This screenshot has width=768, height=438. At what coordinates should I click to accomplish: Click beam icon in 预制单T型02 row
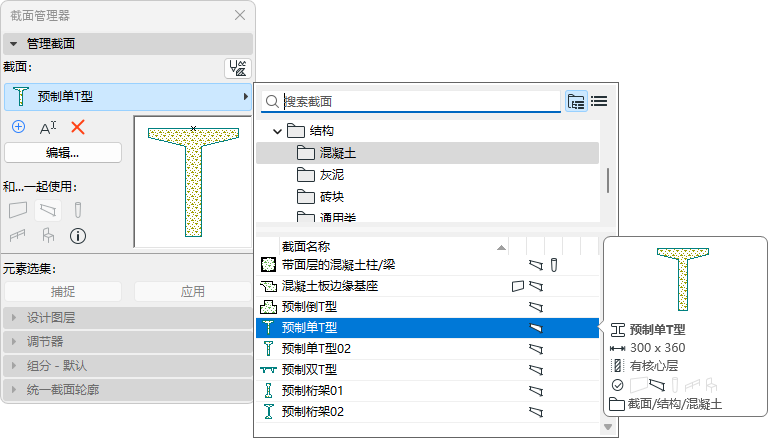click(536, 349)
